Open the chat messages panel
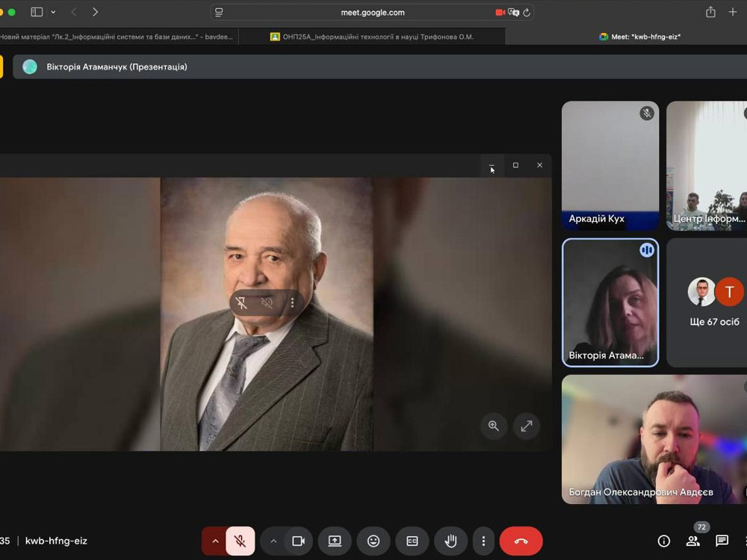 (722, 541)
